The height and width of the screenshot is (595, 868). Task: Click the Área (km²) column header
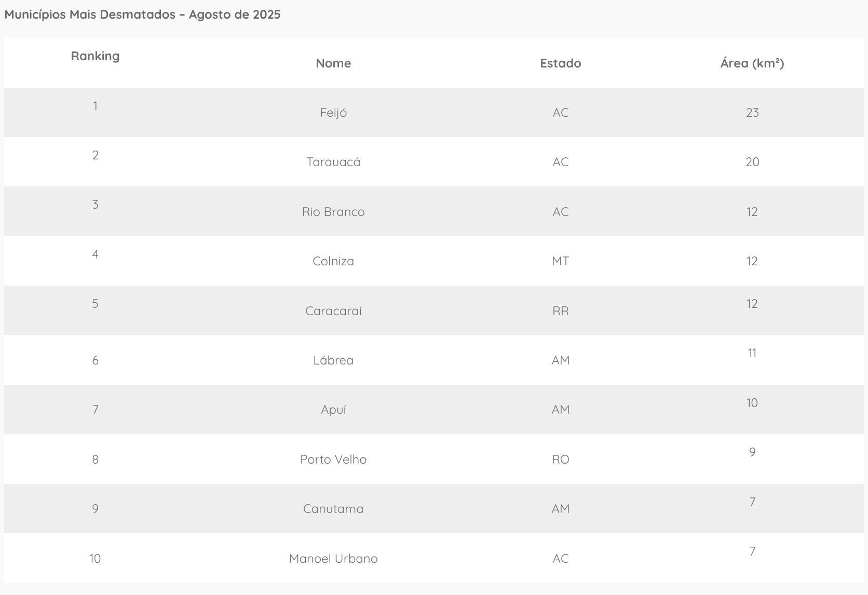(x=752, y=63)
